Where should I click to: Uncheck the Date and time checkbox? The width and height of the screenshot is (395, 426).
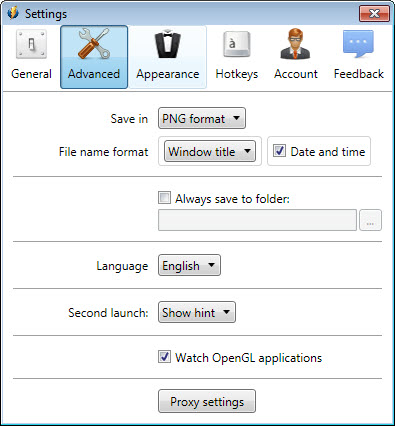point(279,151)
